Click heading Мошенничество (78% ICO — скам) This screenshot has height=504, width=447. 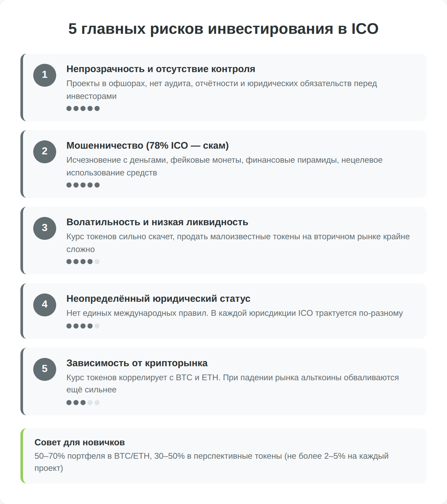click(148, 145)
